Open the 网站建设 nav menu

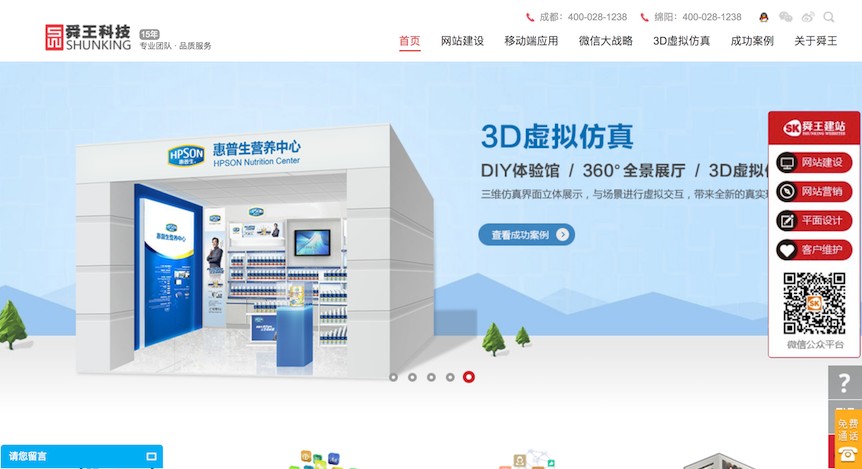click(x=462, y=41)
